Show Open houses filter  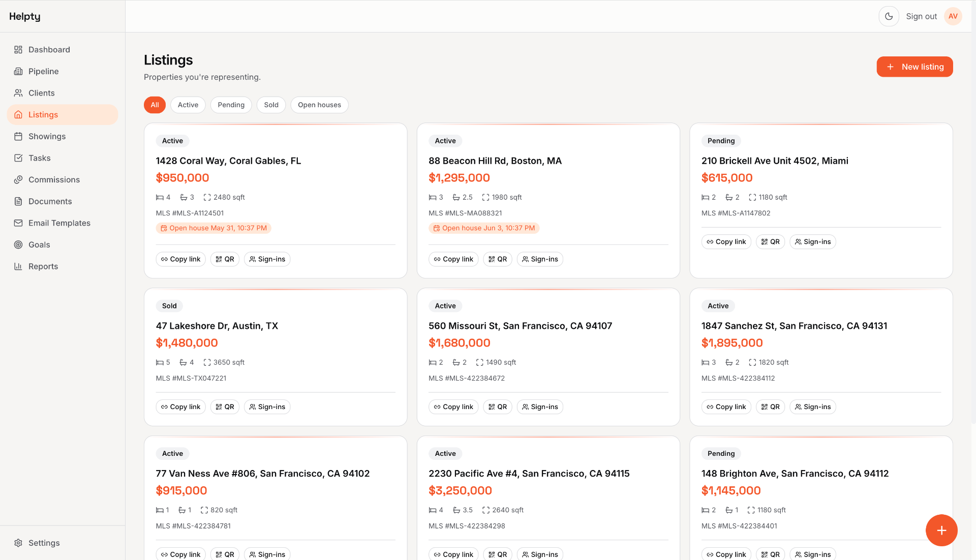(319, 105)
